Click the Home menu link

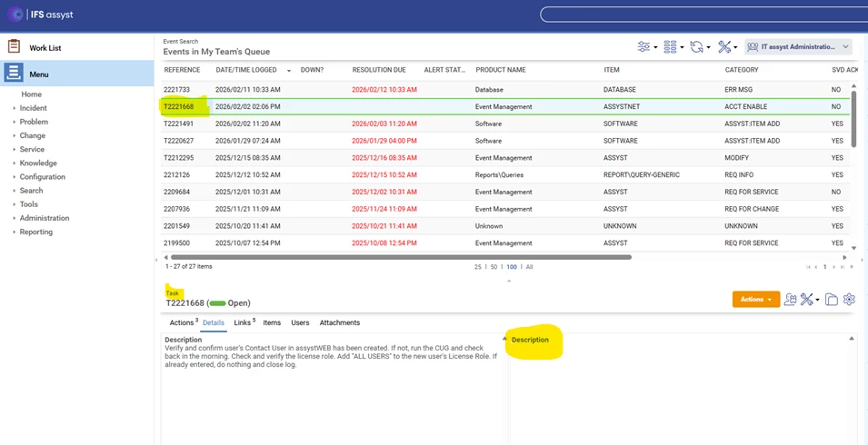tap(32, 94)
